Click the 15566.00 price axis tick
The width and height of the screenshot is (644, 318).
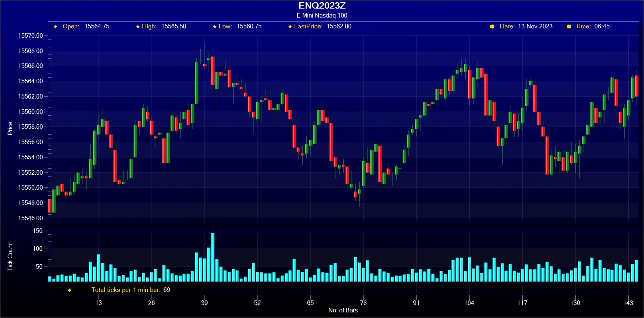pos(31,66)
